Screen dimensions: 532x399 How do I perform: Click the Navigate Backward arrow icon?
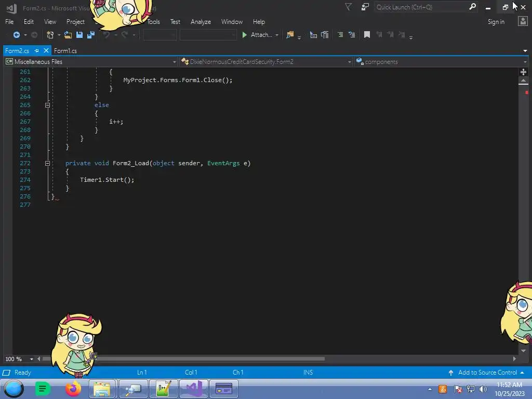click(16, 35)
